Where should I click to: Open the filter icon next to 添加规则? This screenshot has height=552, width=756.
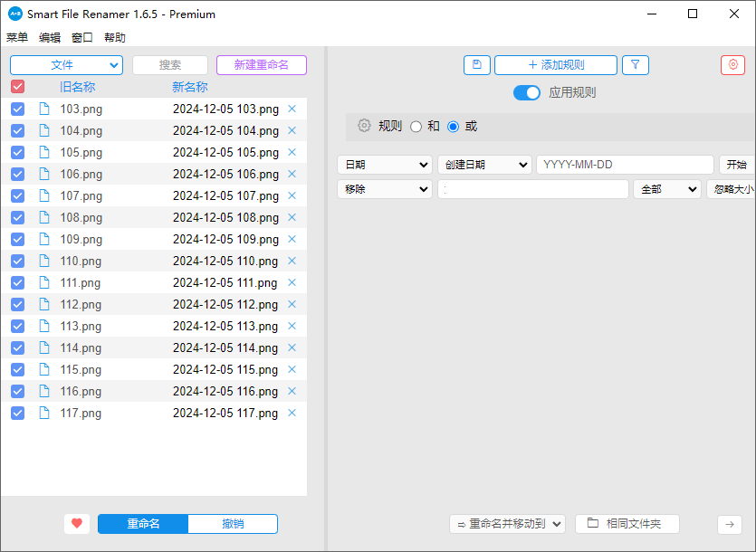click(x=636, y=64)
